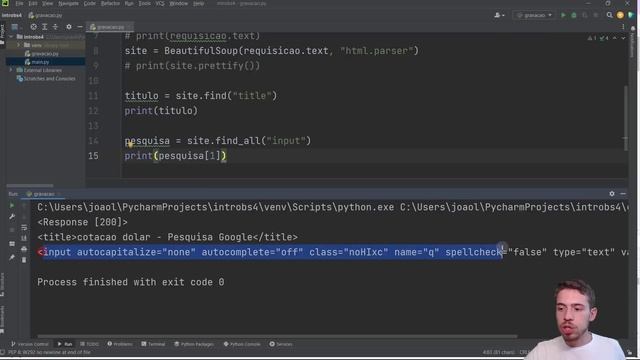This screenshot has height=360, width=640.
Task: Go to previous highlighted error arrow
Action: [615, 38]
